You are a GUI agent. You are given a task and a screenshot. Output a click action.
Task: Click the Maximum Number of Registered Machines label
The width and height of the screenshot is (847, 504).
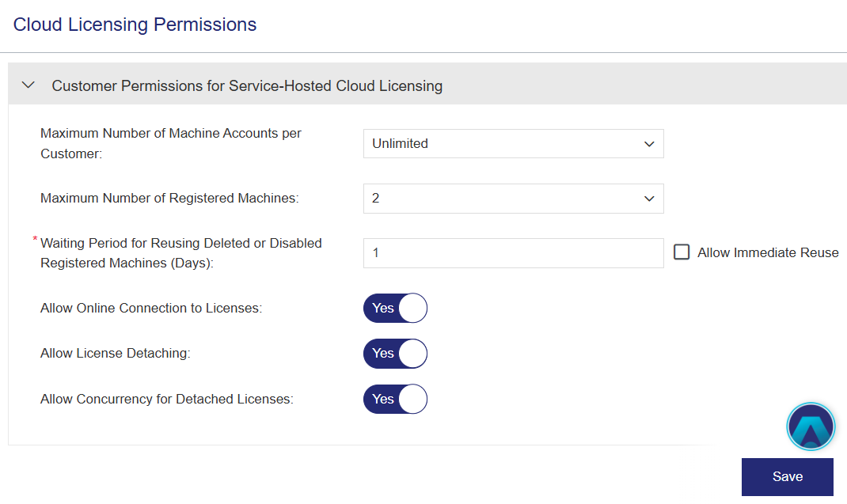pos(169,199)
